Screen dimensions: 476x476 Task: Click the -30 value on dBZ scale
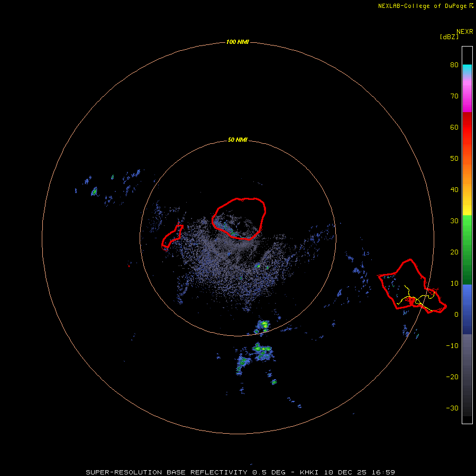point(452,408)
